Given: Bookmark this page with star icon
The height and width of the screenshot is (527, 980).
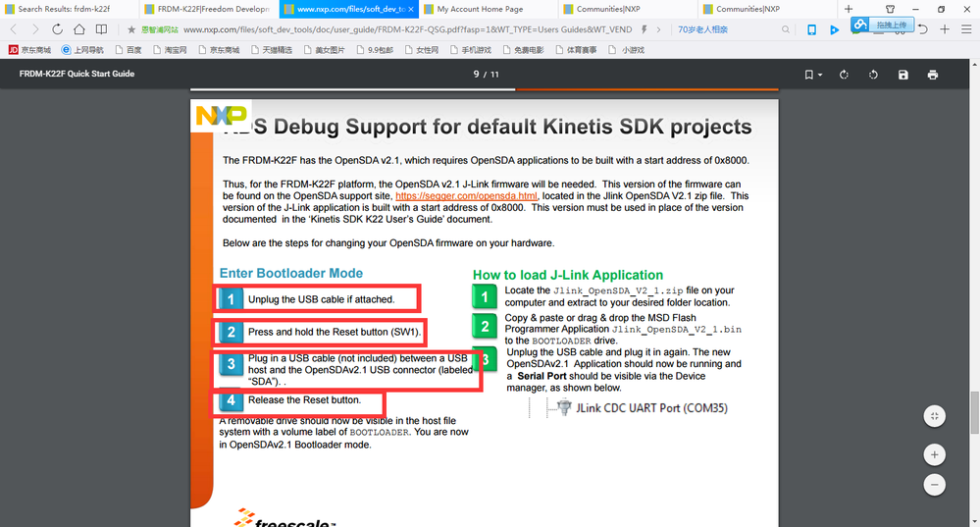Looking at the screenshot, I should (x=131, y=29).
